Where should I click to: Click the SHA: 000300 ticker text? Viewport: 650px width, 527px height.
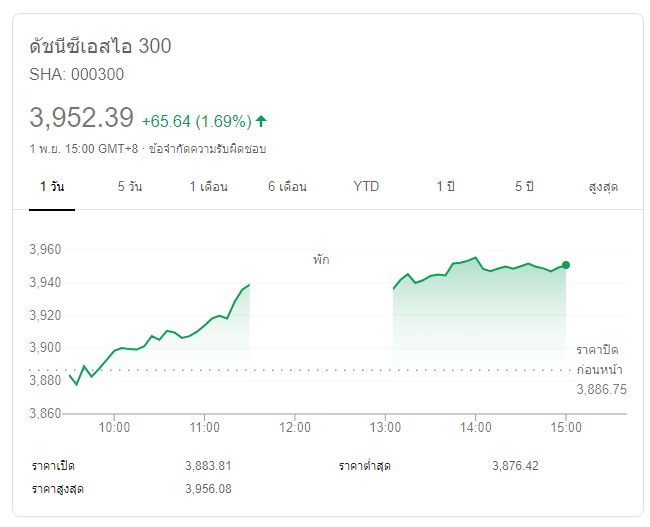pyautogui.click(x=77, y=74)
